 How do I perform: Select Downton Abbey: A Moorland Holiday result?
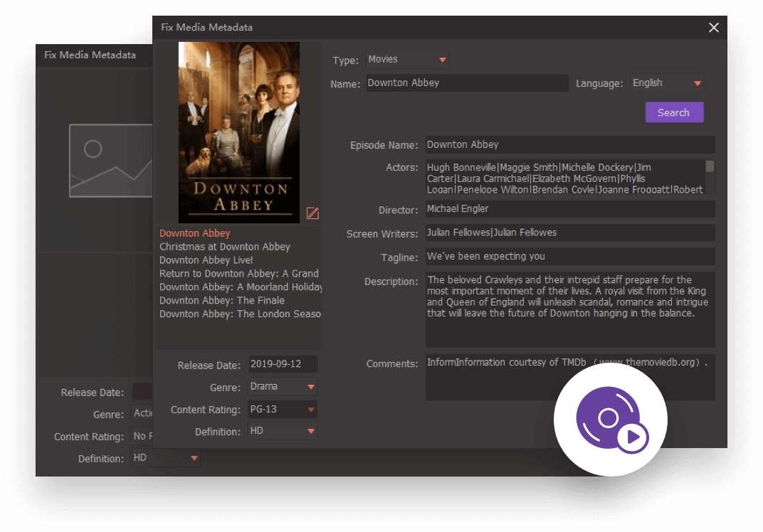[241, 287]
